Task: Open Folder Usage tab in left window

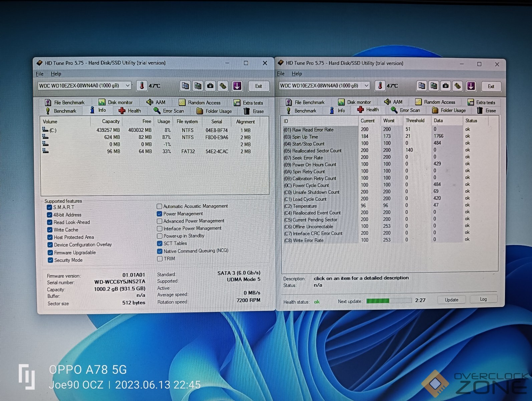Action: coord(214,111)
